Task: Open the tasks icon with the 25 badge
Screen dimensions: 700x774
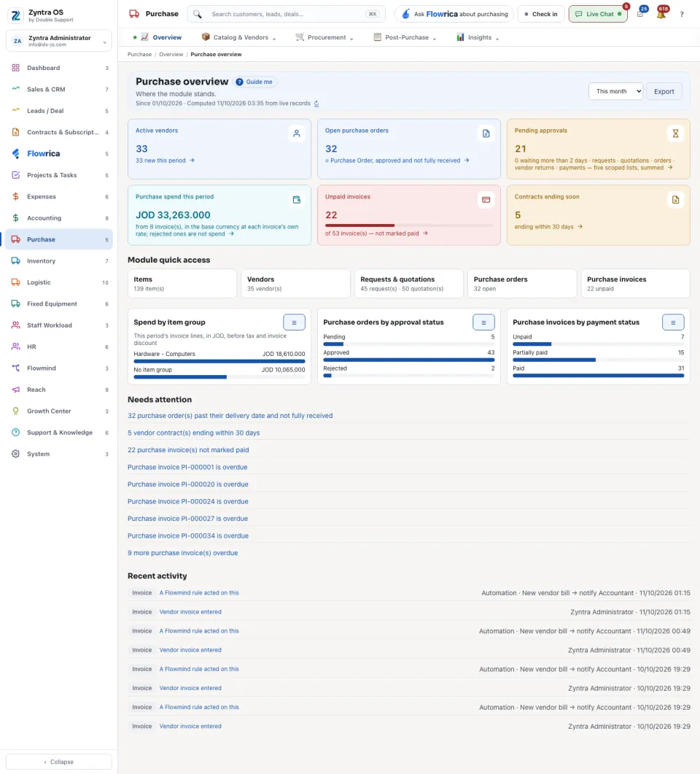Action: click(x=640, y=14)
